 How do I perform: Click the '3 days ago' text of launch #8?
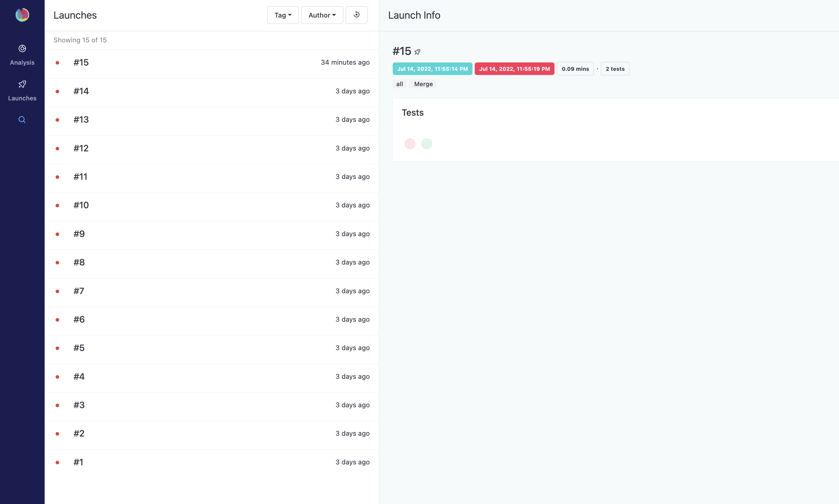click(352, 262)
